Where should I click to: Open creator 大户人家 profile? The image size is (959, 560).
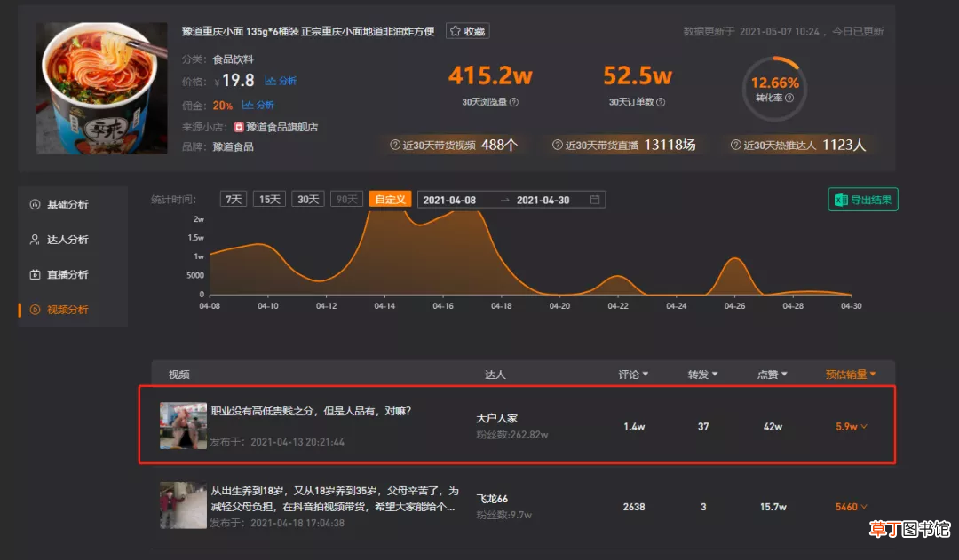(496, 419)
